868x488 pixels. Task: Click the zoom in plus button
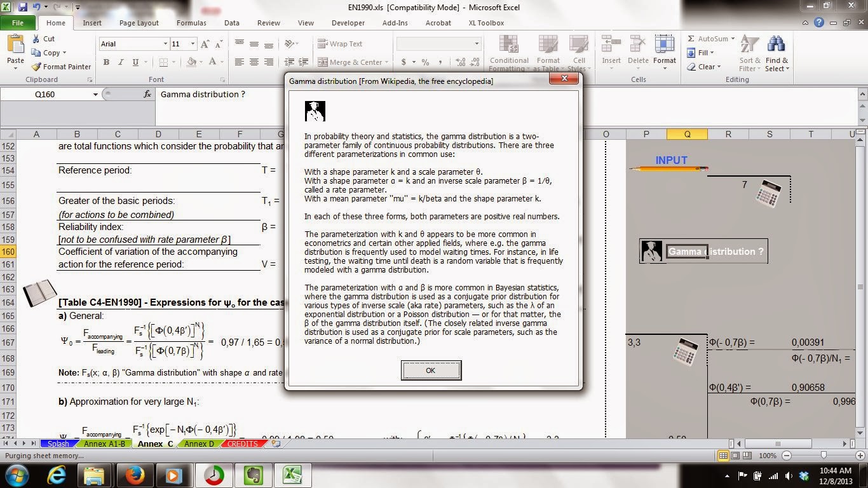coord(859,456)
